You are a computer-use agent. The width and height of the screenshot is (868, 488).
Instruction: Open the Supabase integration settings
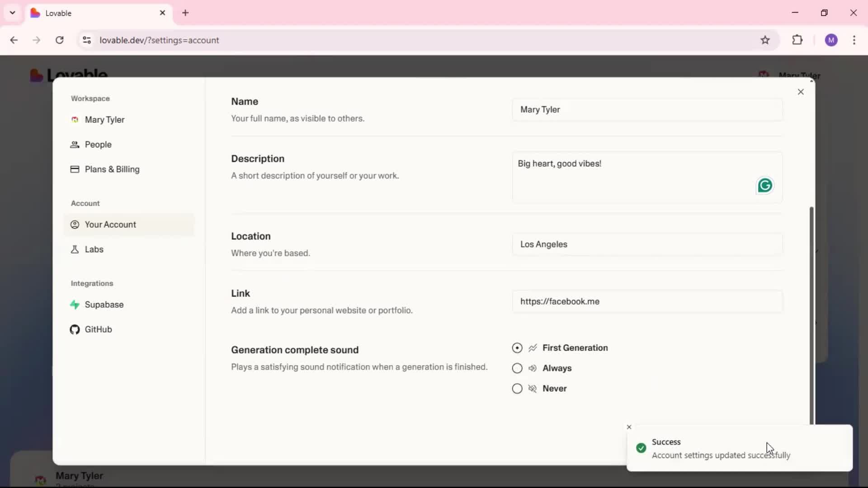point(104,305)
